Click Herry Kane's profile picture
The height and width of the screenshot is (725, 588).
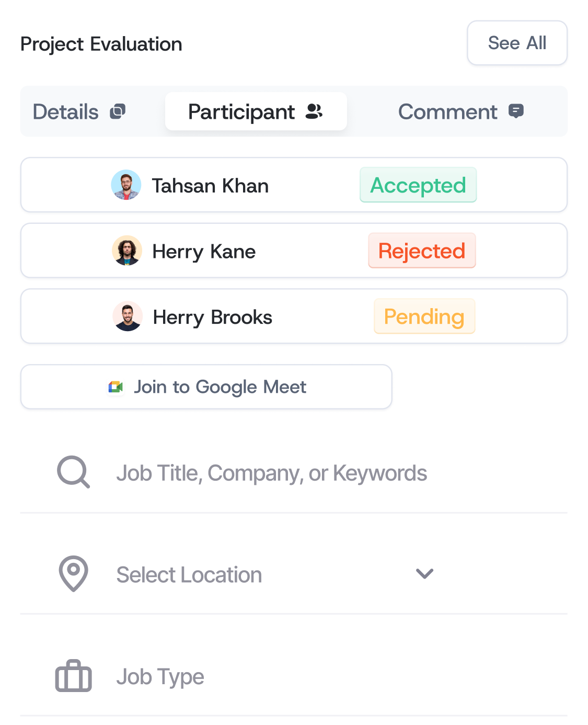pos(127,251)
